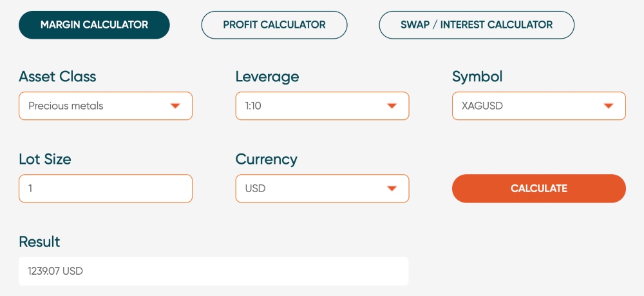Click the 'Asset Class' heading label
This screenshot has width=644, height=296.
[x=57, y=77]
